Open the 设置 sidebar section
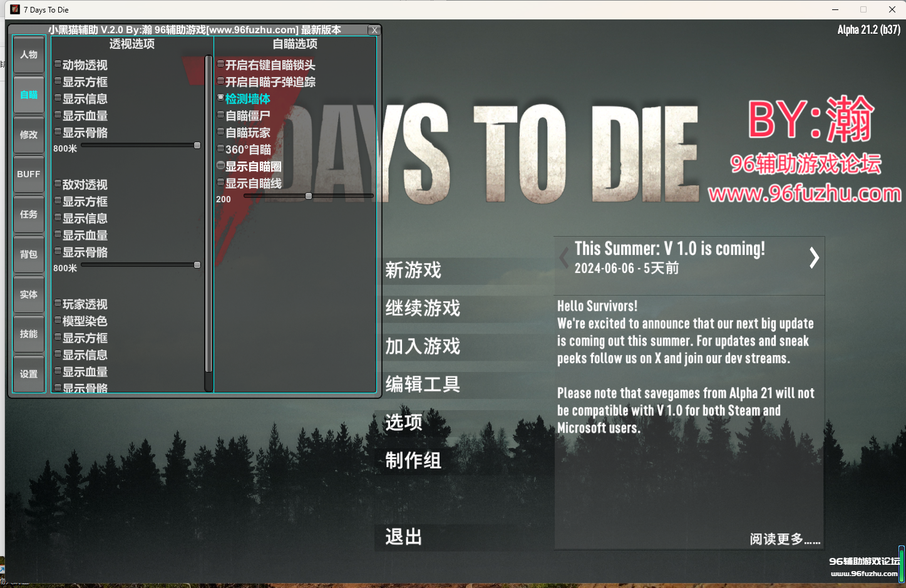 coord(29,374)
